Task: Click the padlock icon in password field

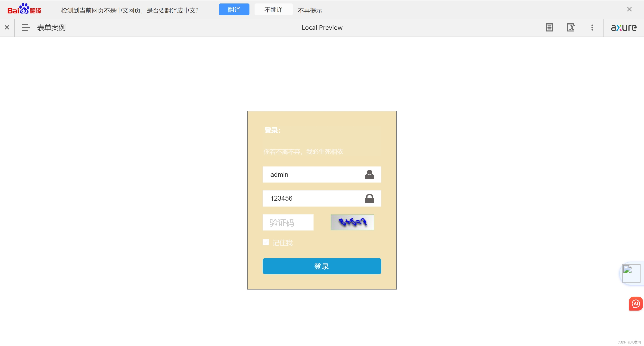Action: [x=369, y=199]
